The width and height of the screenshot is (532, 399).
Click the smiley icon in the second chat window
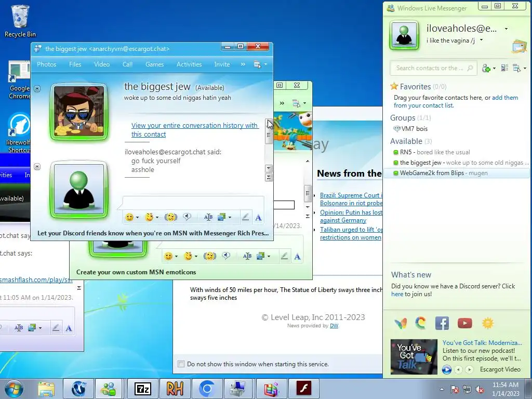[168, 256]
